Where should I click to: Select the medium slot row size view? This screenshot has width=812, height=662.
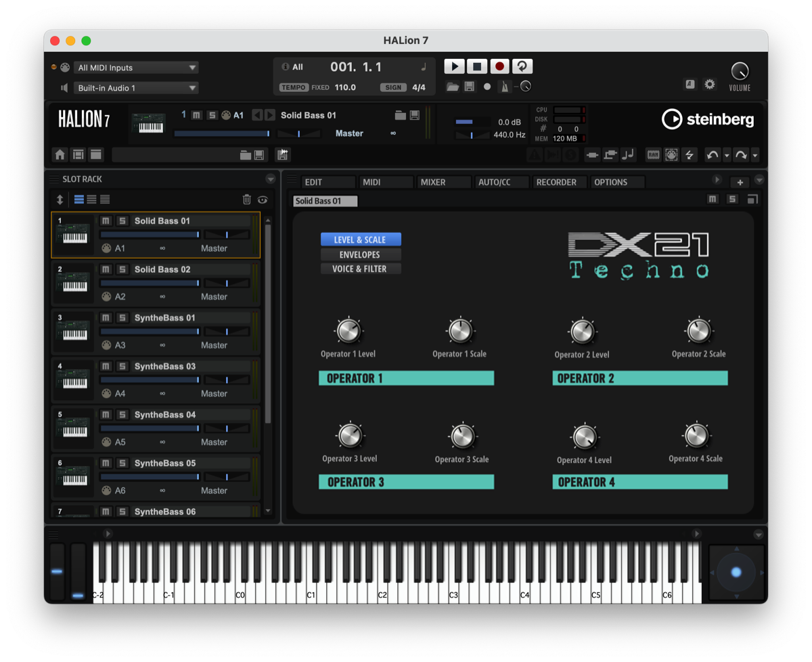[91, 200]
